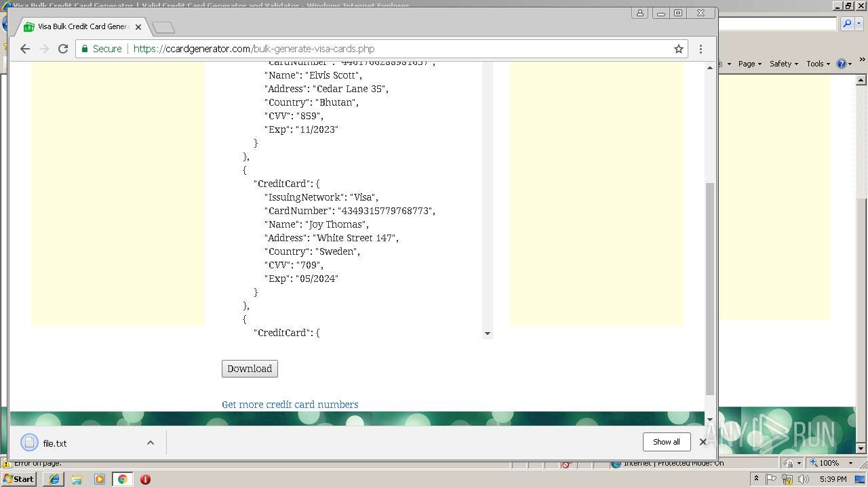Click the "Elvis Scott" name text
This screenshot has height=488, width=868.
pos(334,75)
